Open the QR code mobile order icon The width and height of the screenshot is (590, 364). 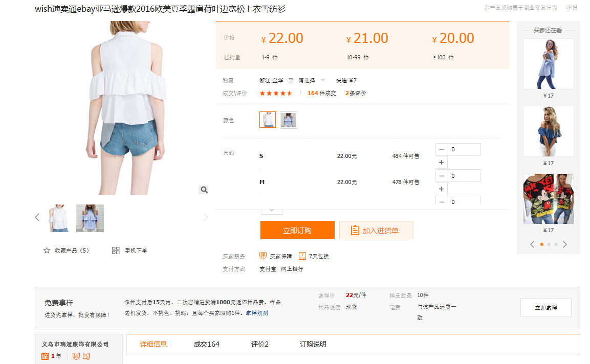tap(116, 251)
